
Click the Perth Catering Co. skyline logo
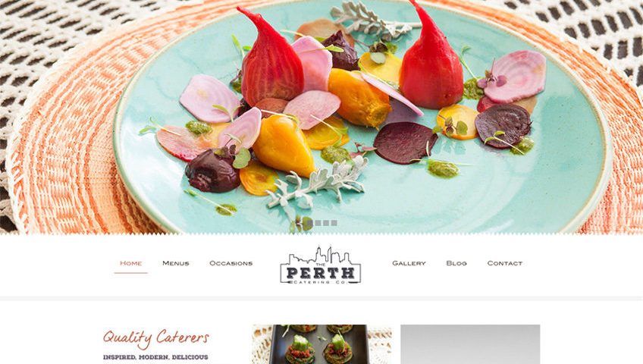[x=320, y=265]
